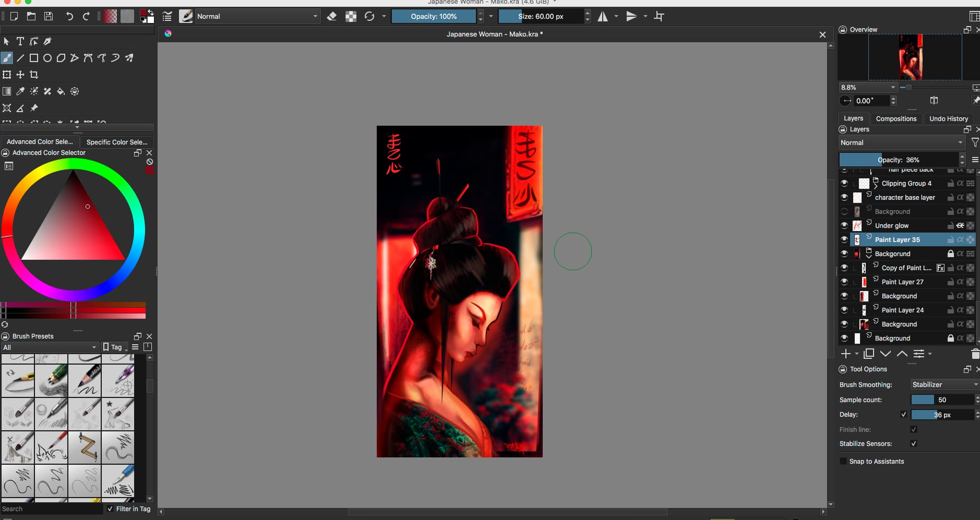Toggle the Stabilize Sensors checkbox
Screen dimensions: 980x520
[x=914, y=443]
